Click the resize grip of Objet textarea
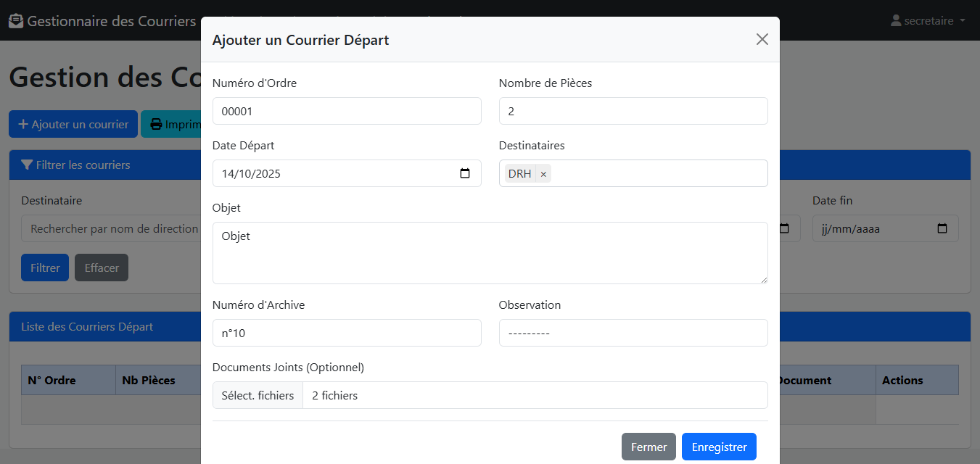 [x=763, y=279]
